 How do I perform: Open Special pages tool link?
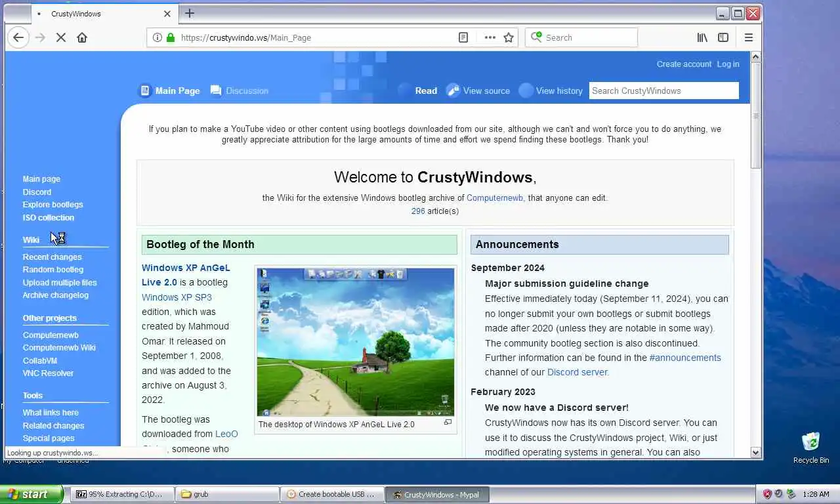(49, 438)
